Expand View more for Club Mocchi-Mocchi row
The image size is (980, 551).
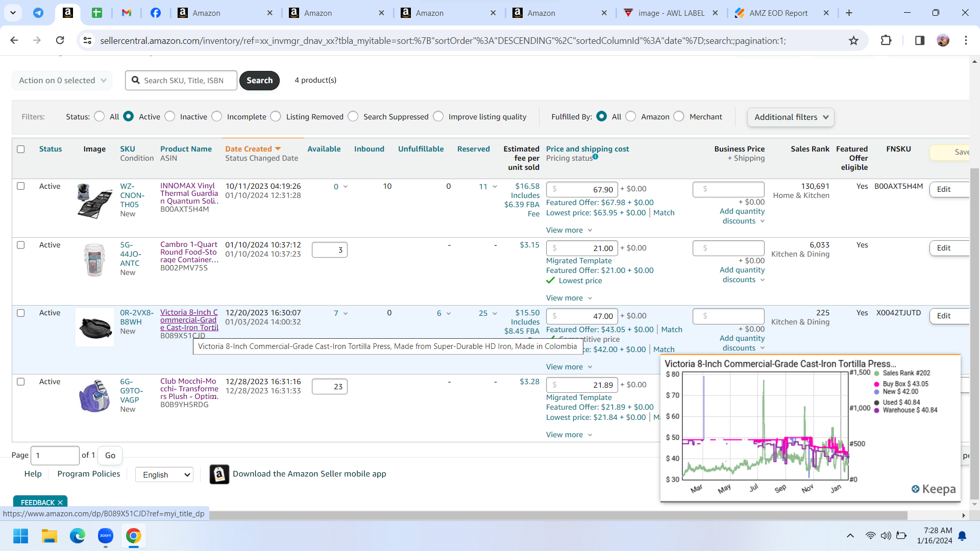[569, 435]
